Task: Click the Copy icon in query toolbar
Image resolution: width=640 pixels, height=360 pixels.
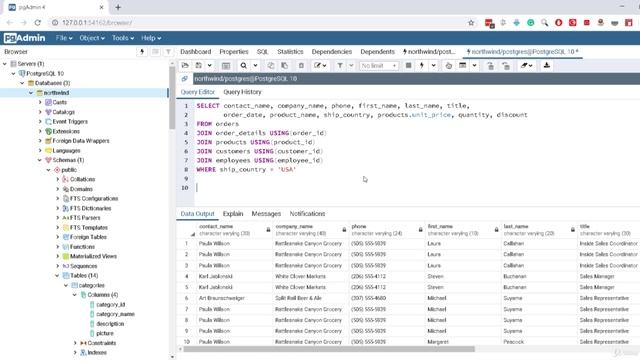Action: pyautogui.click(x=271, y=66)
